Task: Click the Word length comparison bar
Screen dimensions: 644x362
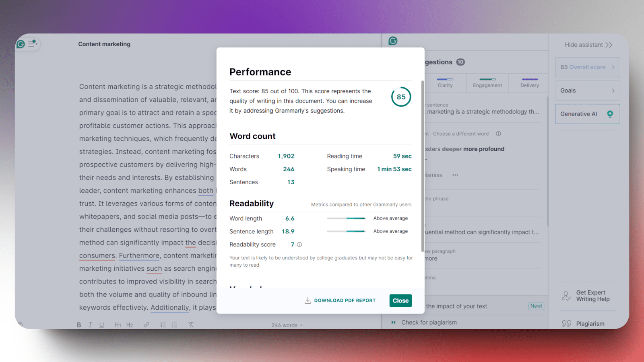Action: (346, 218)
